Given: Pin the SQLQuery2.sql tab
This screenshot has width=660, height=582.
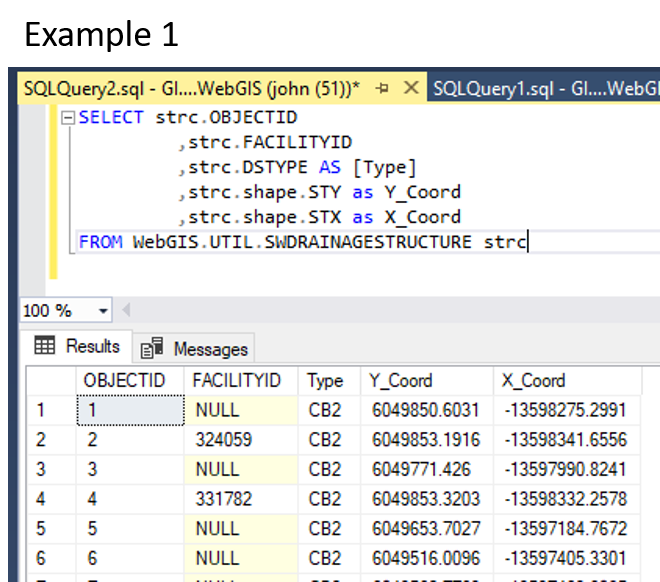Looking at the screenshot, I should click(x=382, y=88).
